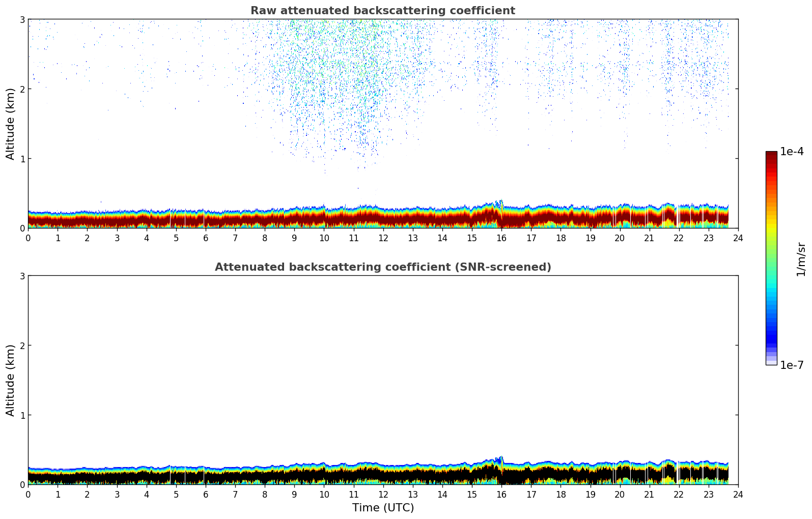Click the backscatter layer peak near 16 UTC in SNR-screened plot
The image size is (812, 519).
(500, 459)
